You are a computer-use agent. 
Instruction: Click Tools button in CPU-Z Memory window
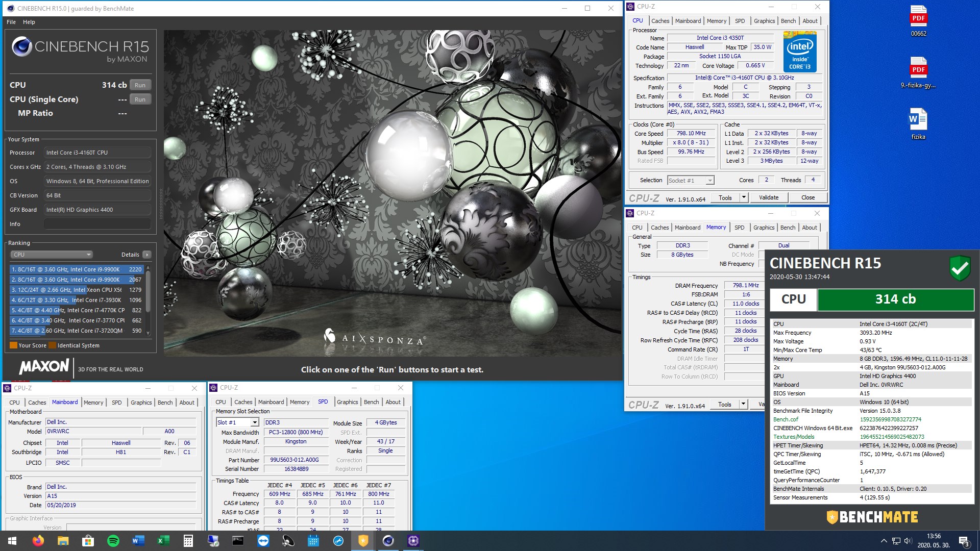pos(724,404)
